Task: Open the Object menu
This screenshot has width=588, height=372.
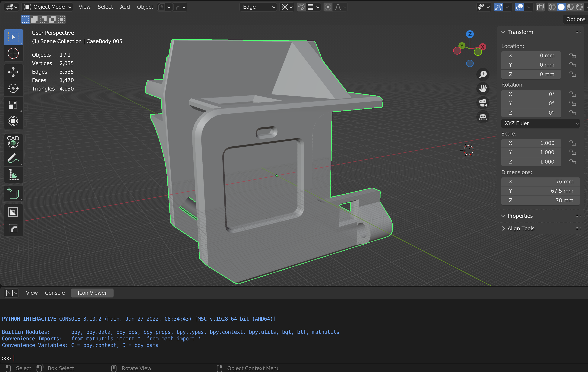Action: (x=145, y=7)
